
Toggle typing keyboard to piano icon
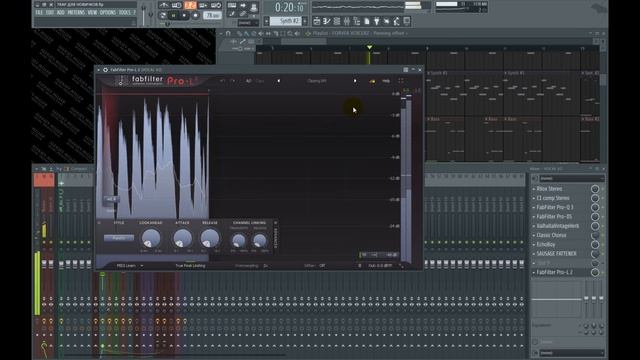coord(232,5)
